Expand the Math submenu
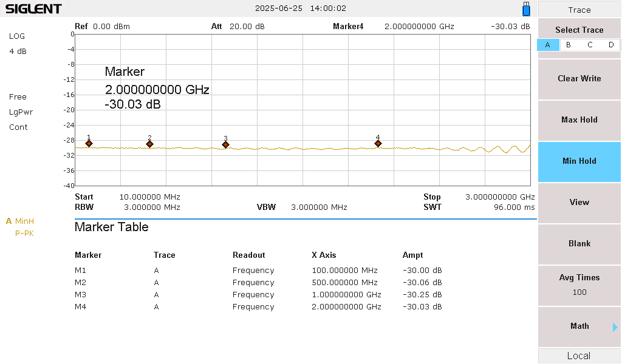Screen dimensions: 622x364 (x=578, y=326)
